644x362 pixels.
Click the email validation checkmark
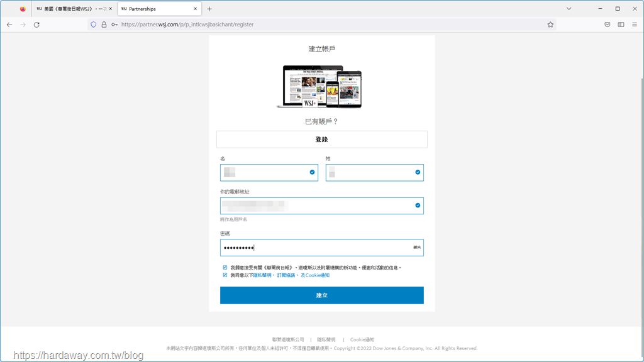[x=418, y=206]
